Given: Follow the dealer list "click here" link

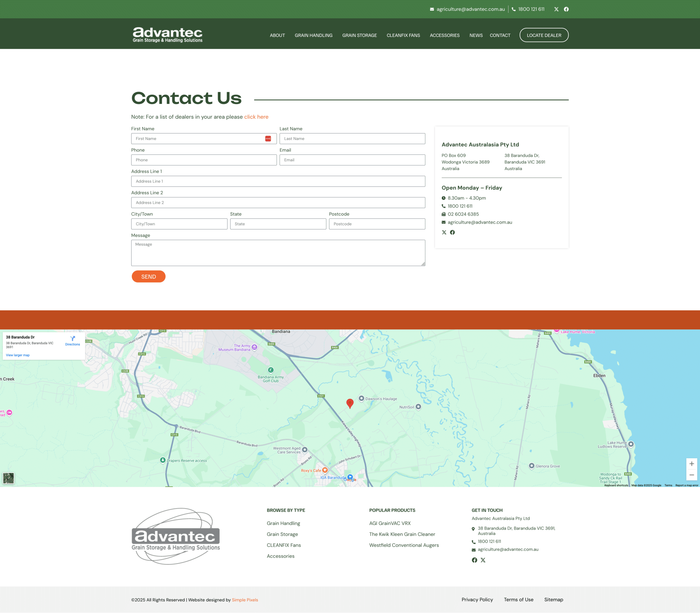Looking at the screenshot, I should (256, 117).
